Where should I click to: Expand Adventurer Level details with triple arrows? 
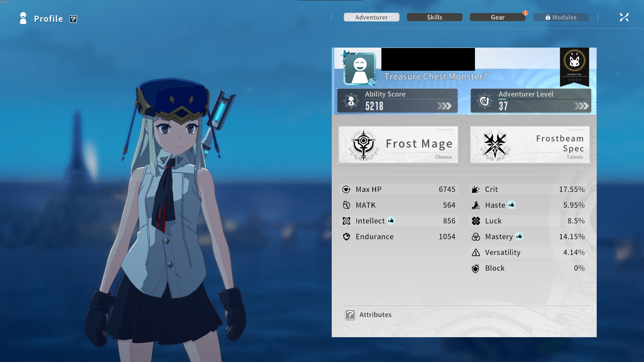581,106
